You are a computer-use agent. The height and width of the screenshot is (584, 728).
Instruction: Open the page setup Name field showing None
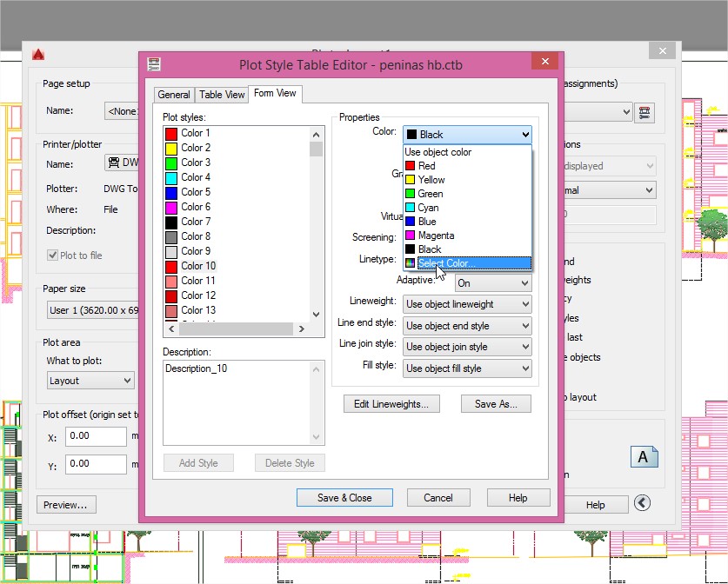pyautogui.click(x=122, y=111)
